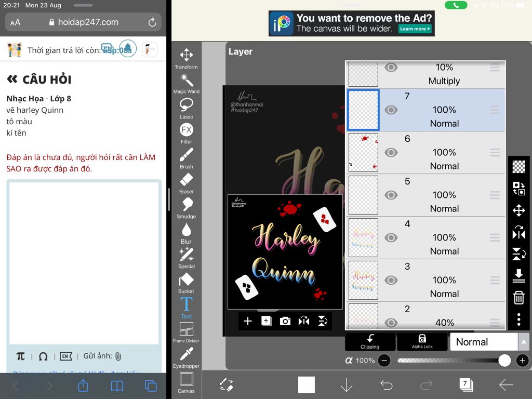Viewport: 532px width, 399px height.
Task: Import layer from camera icon
Action: click(285, 321)
